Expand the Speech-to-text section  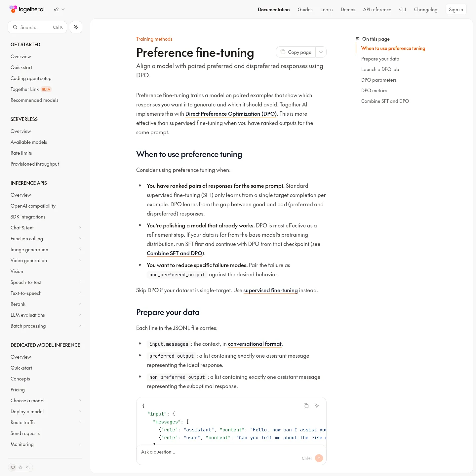pyautogui.click(x=46, y=282)
